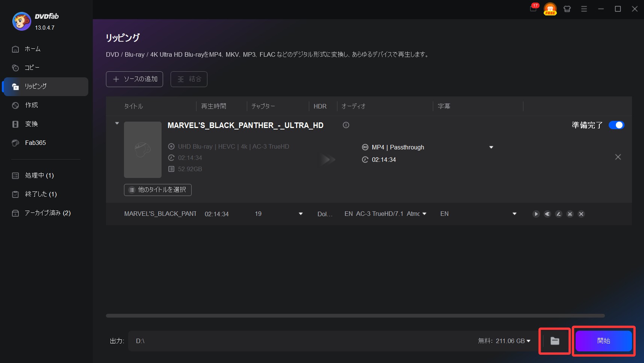Click the DVDFab monkey logo
This screenshot has height=363, width=644.
pos(21,21)
